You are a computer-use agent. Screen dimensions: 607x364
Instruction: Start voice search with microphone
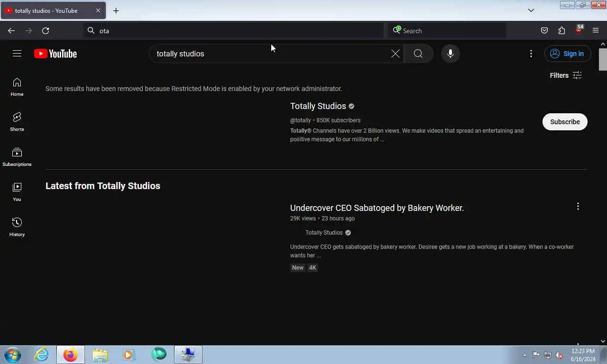click(451, 54)
